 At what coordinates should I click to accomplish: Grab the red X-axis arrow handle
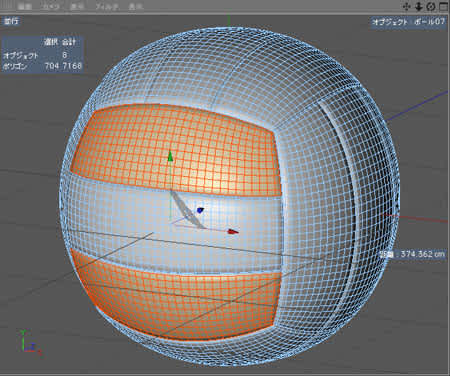tap(233, 231)
